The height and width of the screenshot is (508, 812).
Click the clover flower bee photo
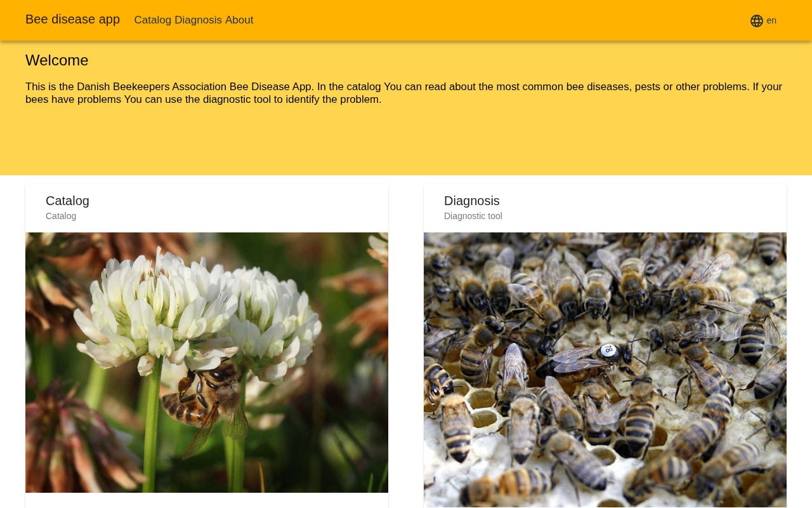207,363
